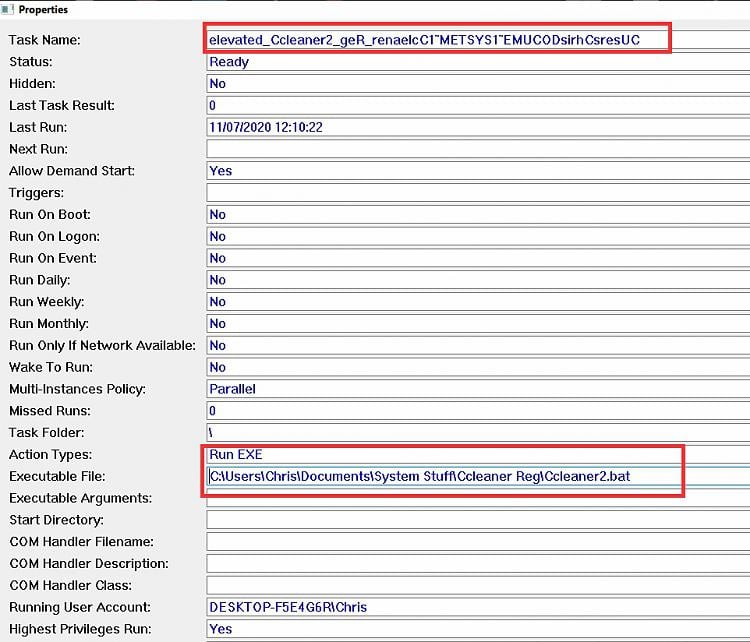
Task: Click the empty Triggers field
Action: 478,193
